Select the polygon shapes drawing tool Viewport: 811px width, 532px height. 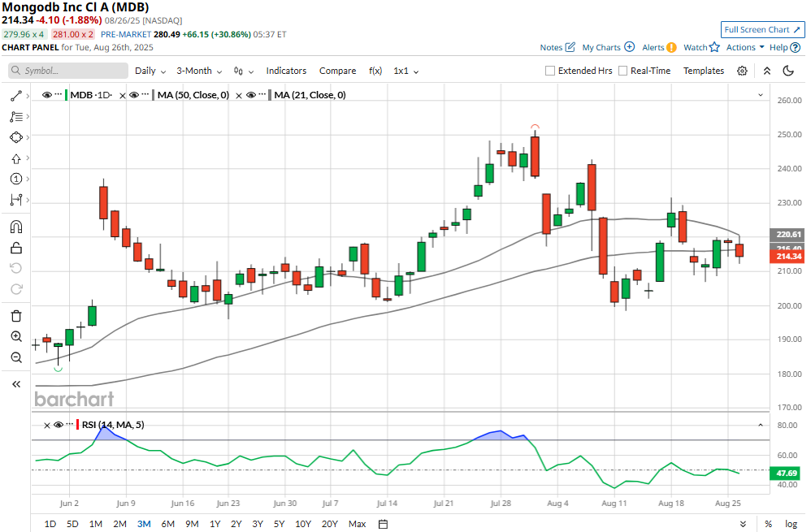[16, 137]
